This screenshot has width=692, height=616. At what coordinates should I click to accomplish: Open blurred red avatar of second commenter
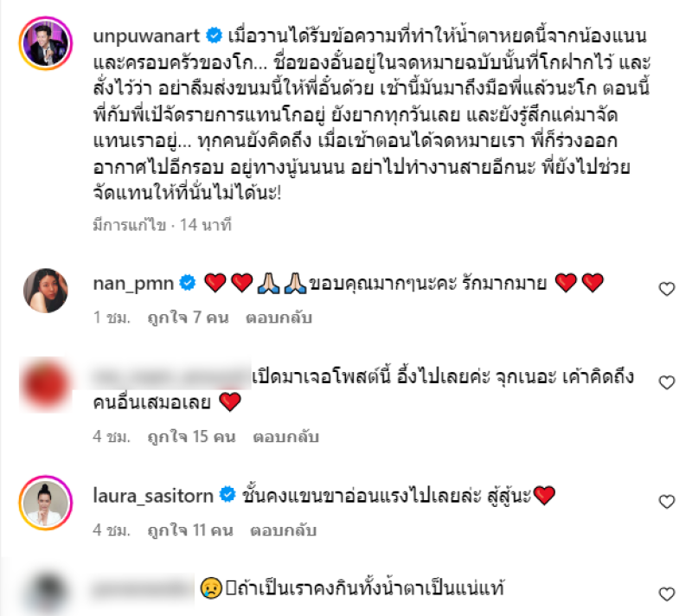46,384
